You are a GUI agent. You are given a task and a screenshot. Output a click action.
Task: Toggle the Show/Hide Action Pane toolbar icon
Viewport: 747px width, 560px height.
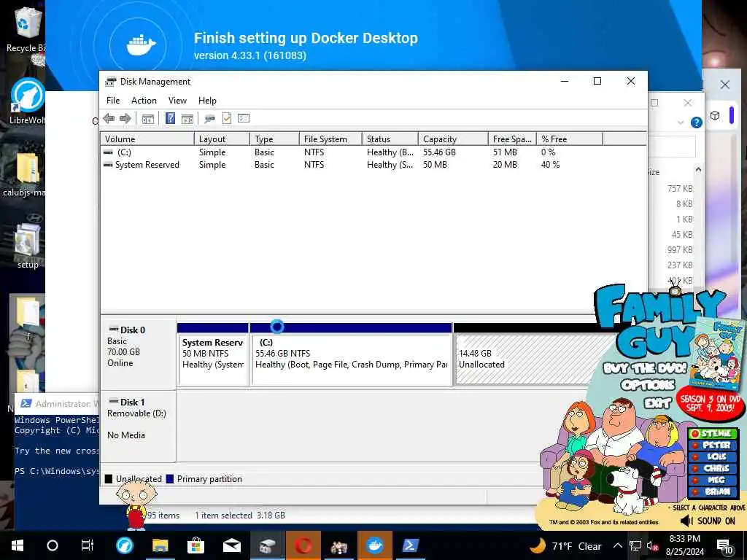(187, 119)
